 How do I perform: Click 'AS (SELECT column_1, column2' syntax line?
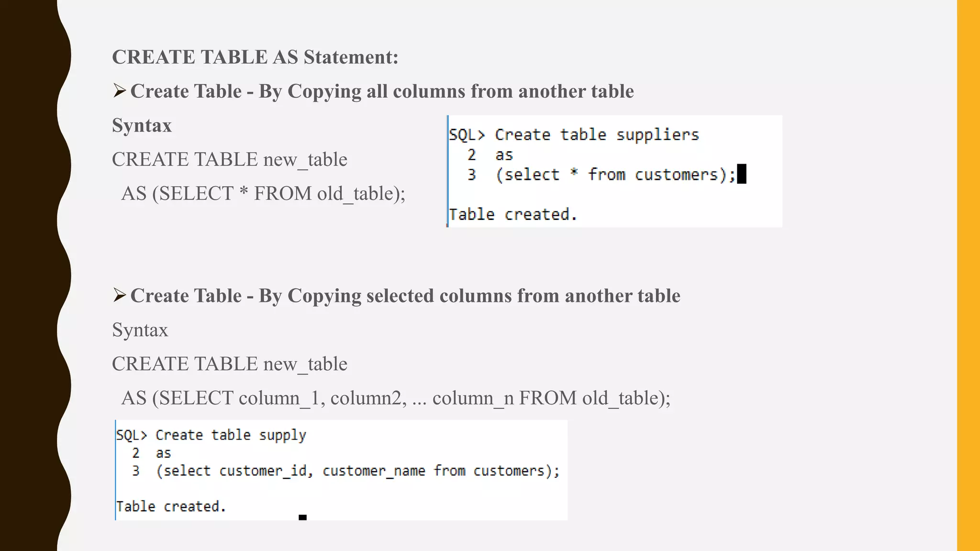pyautogui.click(x=396, y=398)
